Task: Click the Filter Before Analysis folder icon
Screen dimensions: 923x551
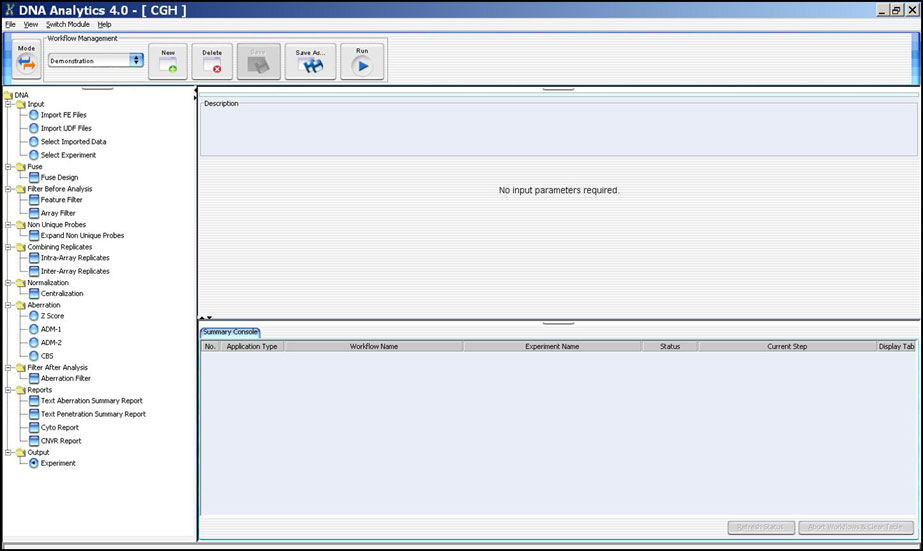Action: tap(21, 190)
